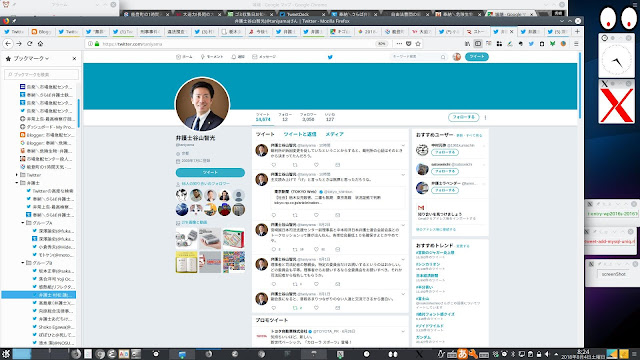The width and height of the screenshot is (640, 360).
Task: Open profile more options three-dots
Action: [485, 118]
